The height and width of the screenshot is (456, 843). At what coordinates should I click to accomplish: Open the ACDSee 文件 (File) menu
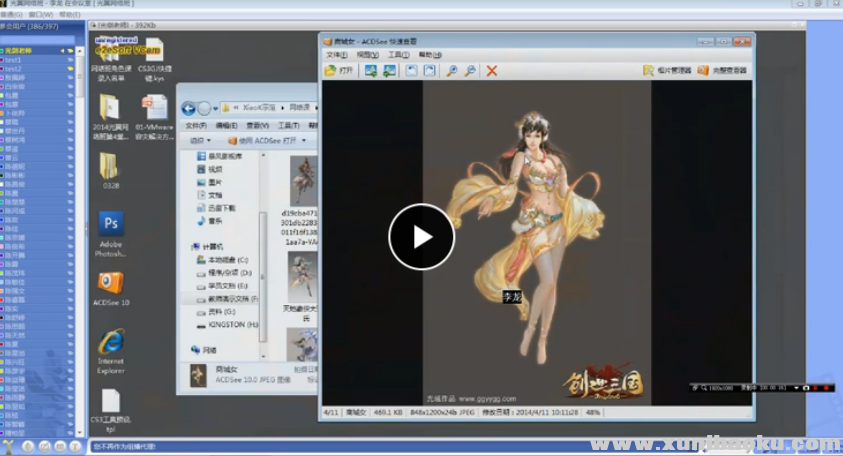pos(336,55)
